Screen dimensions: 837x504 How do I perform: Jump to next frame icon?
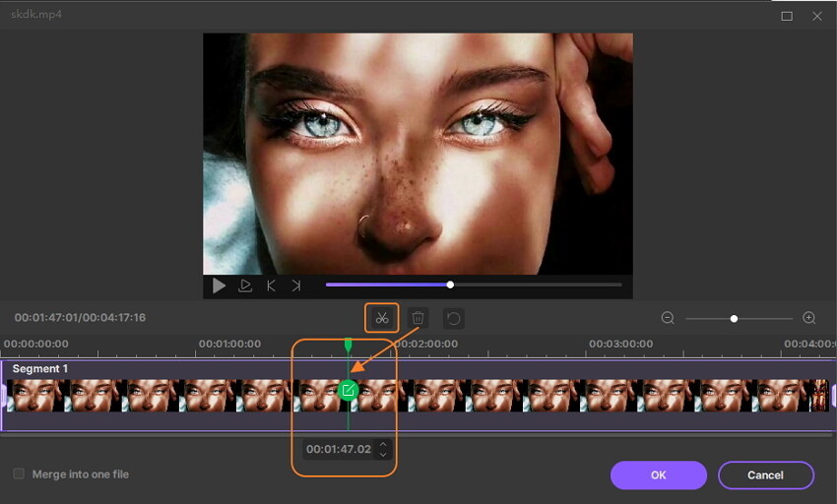295,285
